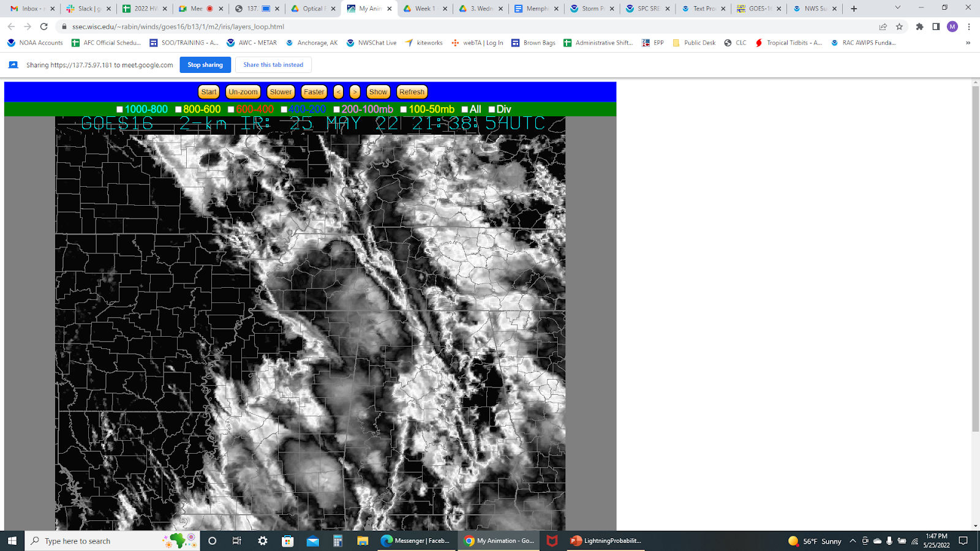This screenshot has width=980, height=551.
Task: Toggle the 1000-800 layer checkbox
Action: click(x=119, y=110)
